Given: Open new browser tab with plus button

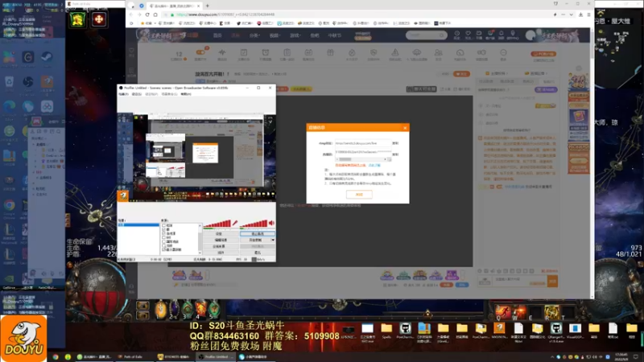Looking at the screenshot, I should 207,6.
